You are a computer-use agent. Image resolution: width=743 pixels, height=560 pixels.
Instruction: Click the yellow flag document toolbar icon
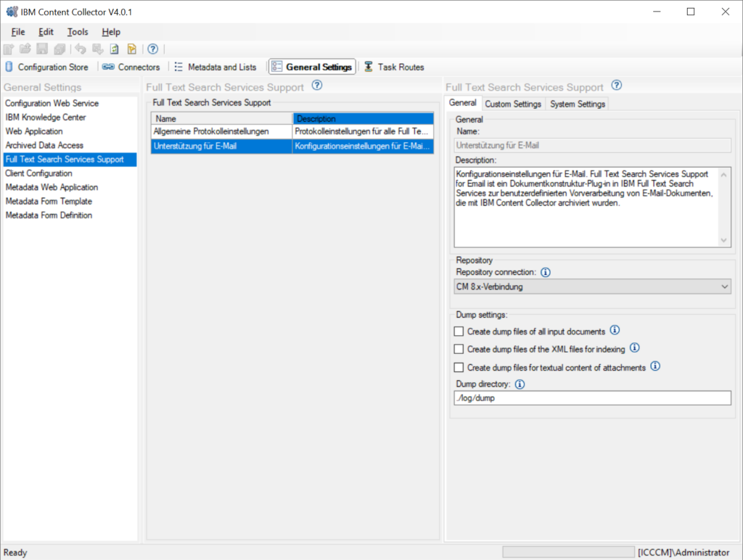132,49
